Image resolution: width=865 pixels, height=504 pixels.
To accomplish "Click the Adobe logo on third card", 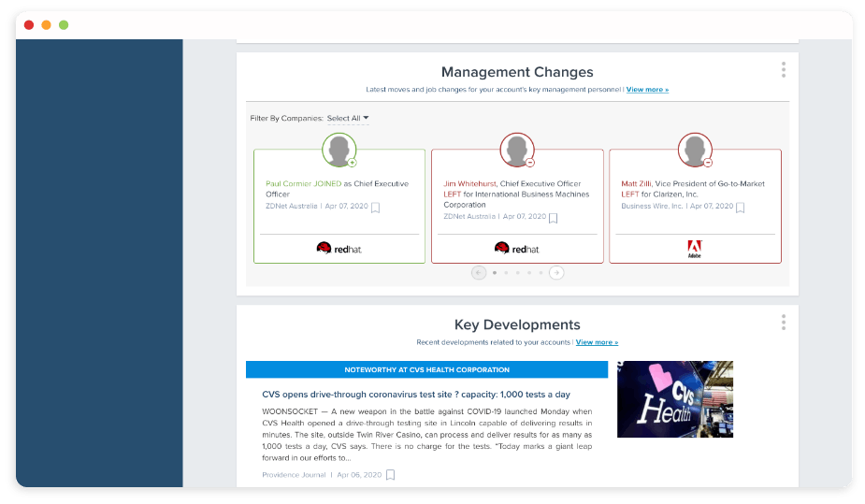I will pyautogui.click(x=695, y=249).
